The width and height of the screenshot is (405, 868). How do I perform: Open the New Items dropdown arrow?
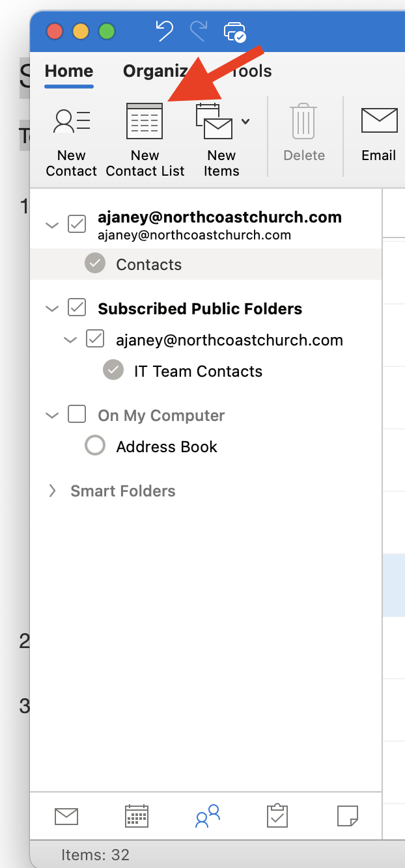[245, 122]
